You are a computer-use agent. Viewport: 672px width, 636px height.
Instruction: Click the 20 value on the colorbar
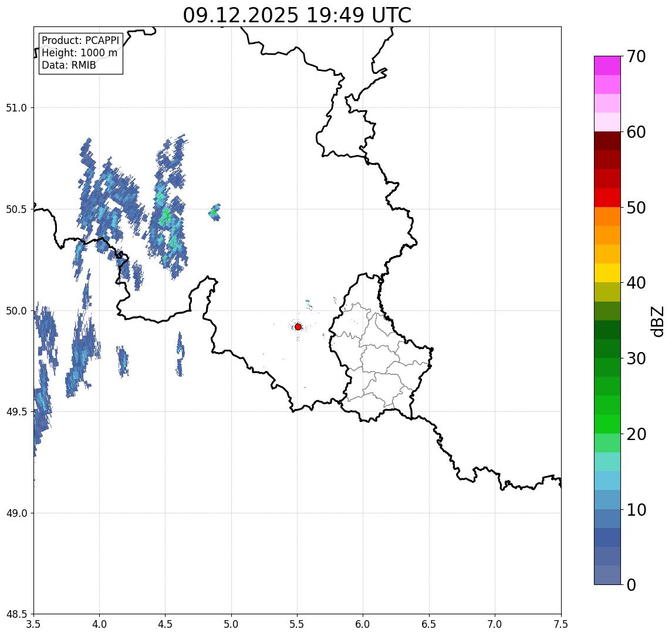point(636,434)
